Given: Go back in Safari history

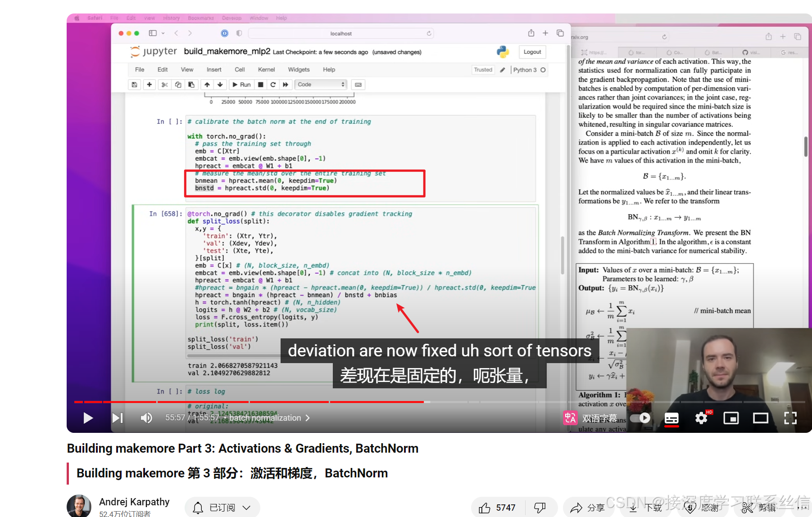Looking at the screenshot, I should click(x=176, y=33).
